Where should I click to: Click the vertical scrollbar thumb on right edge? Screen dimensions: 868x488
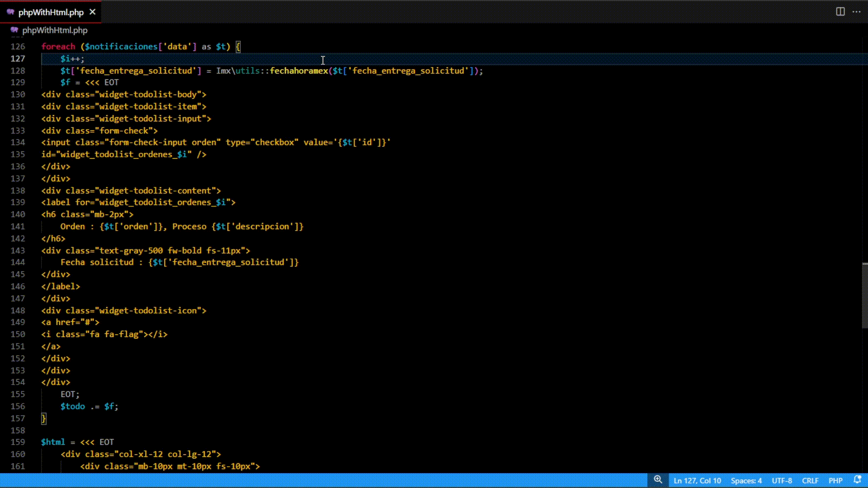pyautogui.click(x=864, y=296)
